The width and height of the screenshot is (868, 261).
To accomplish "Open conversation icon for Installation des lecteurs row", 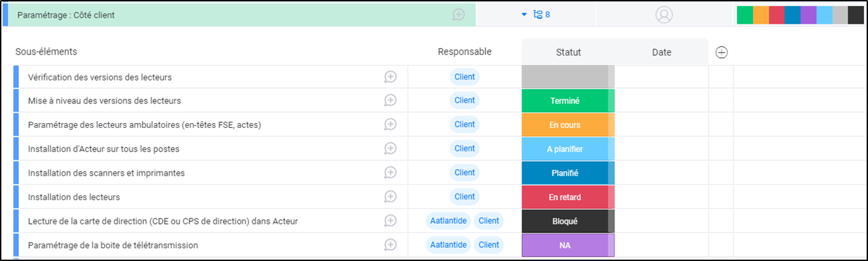I will pyautogui.click(x=390, y=197).
